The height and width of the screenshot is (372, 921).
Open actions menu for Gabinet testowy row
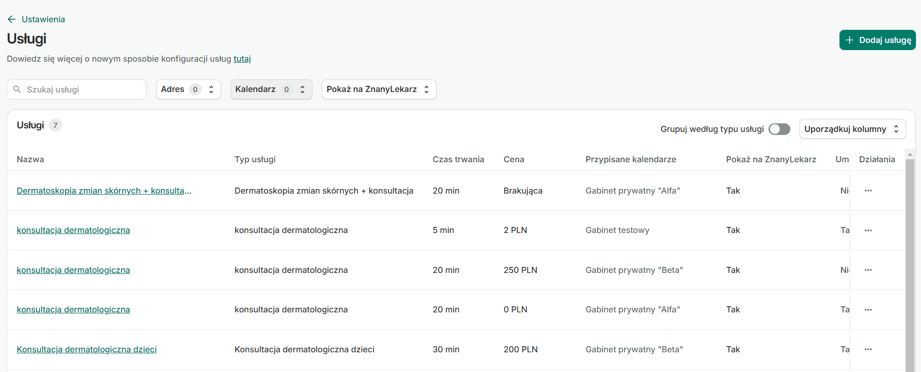point(868,230)
